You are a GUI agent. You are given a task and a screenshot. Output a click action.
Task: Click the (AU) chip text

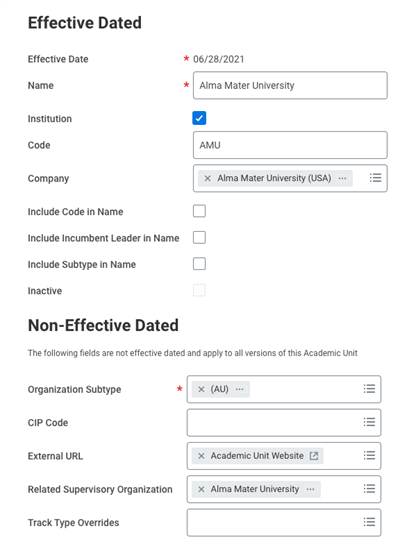click(x=220, y=389)
